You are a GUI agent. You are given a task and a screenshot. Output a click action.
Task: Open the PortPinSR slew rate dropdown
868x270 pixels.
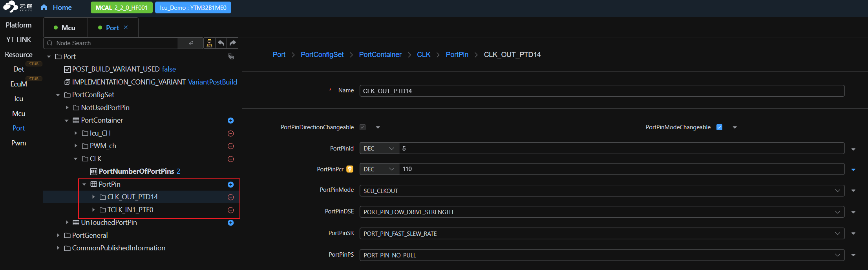602,233
